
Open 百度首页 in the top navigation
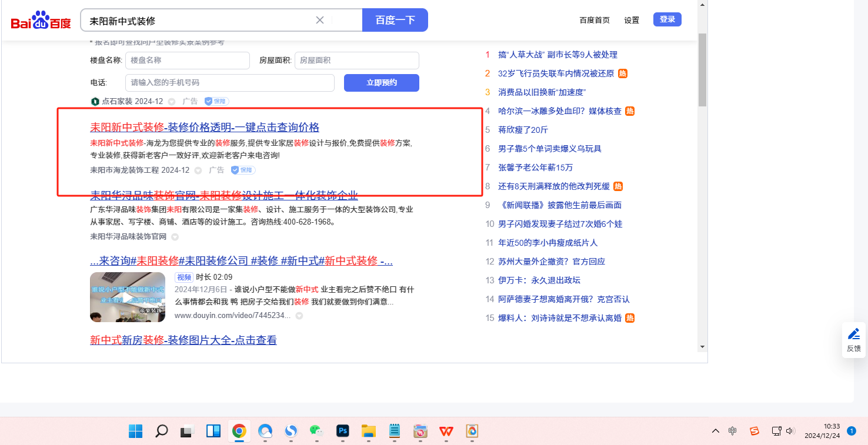[x=595, y=20]
